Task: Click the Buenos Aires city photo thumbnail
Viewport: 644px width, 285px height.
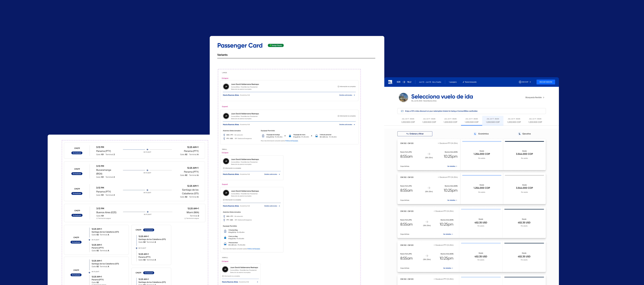Action: (403, 98)
